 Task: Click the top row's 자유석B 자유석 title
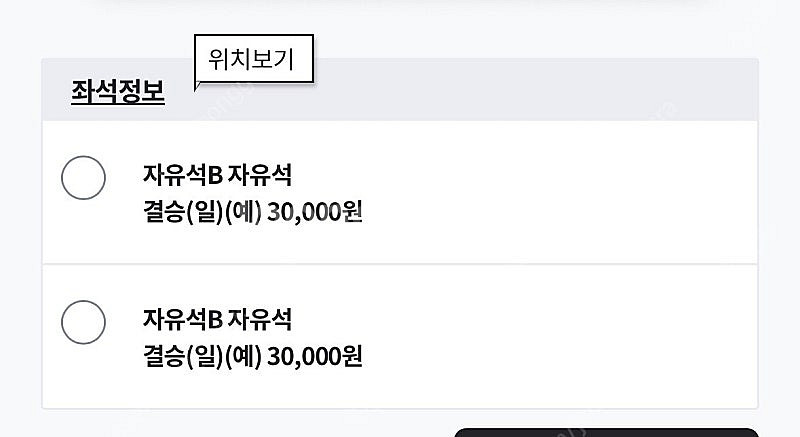(217, 176)
